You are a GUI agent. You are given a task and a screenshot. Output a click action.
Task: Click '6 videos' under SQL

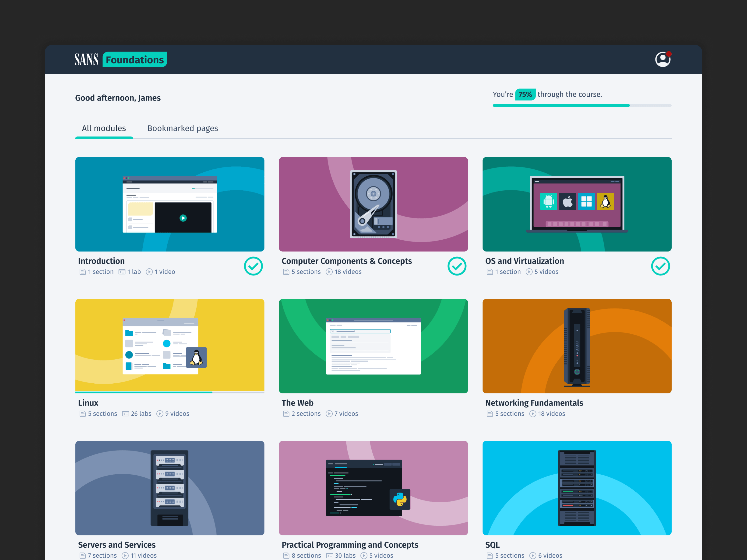pyautogui.click(x=550, y=555)
